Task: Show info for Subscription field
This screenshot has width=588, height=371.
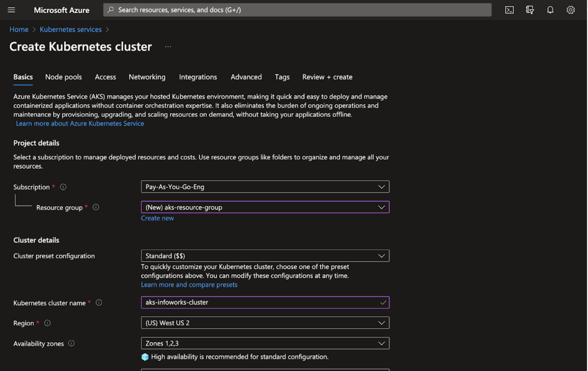Action: [63, 187]
